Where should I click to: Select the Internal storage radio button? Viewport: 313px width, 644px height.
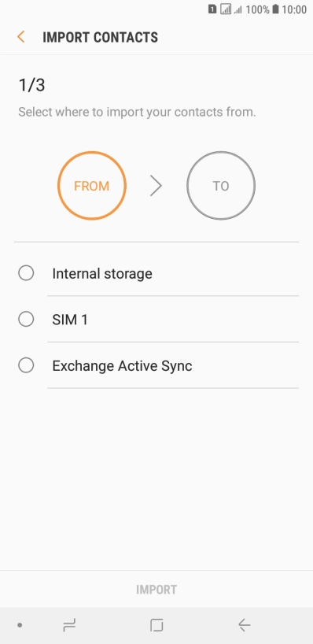pos(26,273)
